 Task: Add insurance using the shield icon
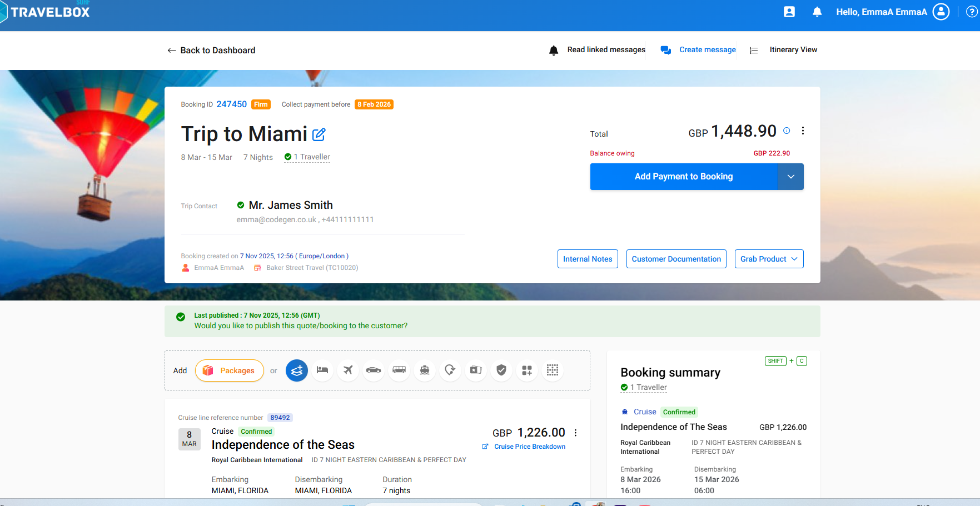click(501, 370)
